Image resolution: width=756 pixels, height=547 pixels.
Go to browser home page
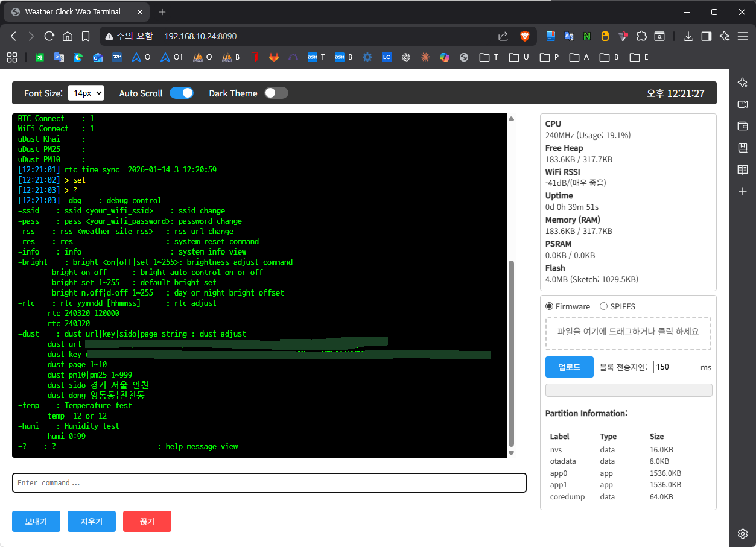point(68,36)
